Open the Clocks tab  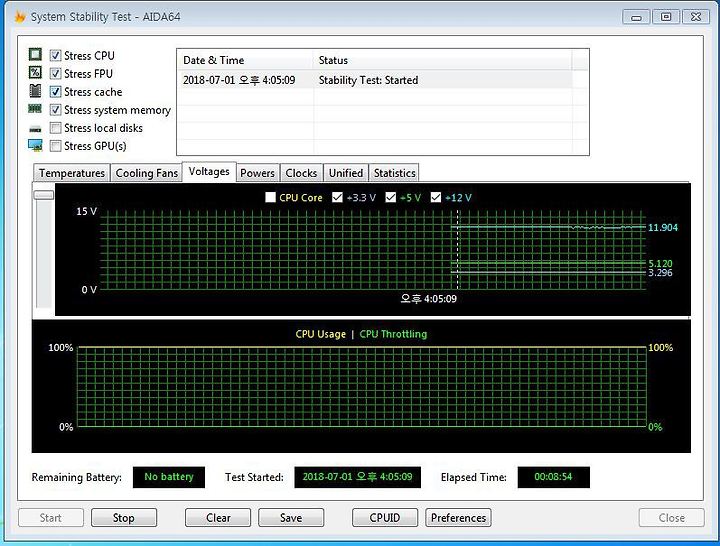pyautogui.click(x=301, y=173)
